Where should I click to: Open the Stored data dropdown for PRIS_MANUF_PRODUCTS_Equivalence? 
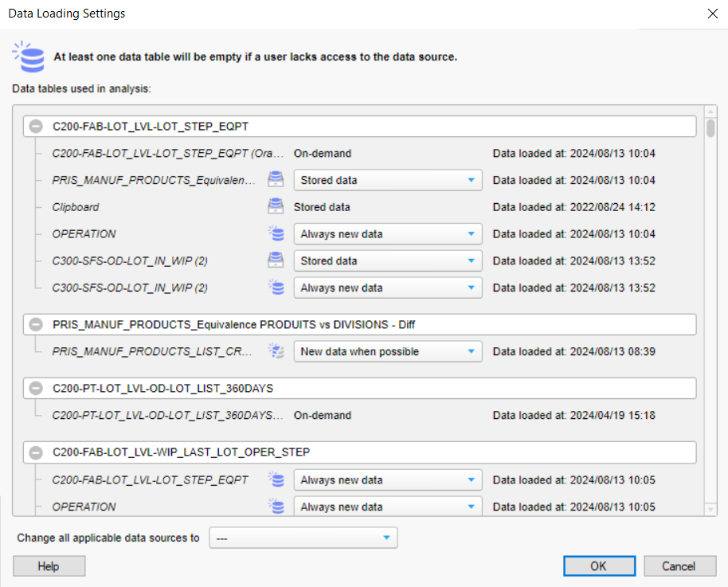click(x=388, y=180)
